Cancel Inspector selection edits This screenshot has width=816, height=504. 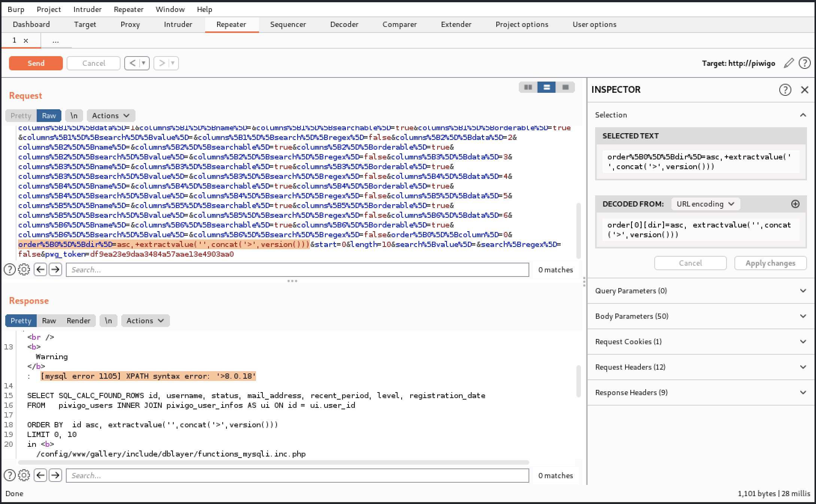point(690,263)
